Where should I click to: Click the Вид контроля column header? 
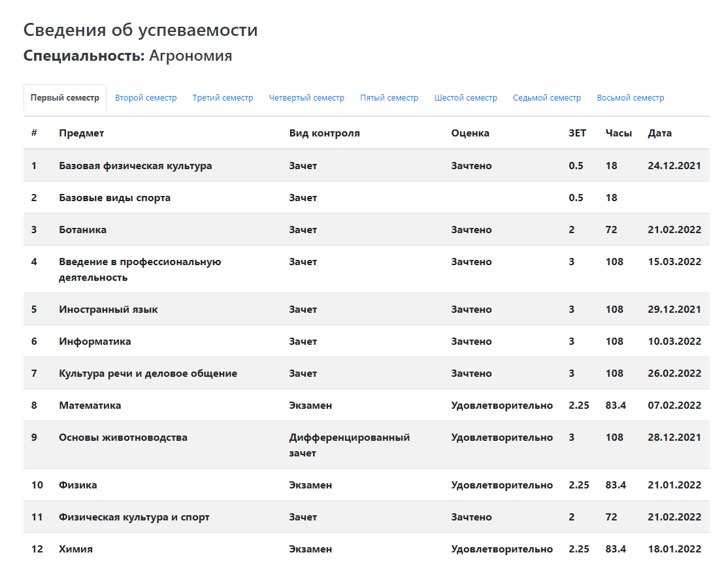(x=325, y=133)
